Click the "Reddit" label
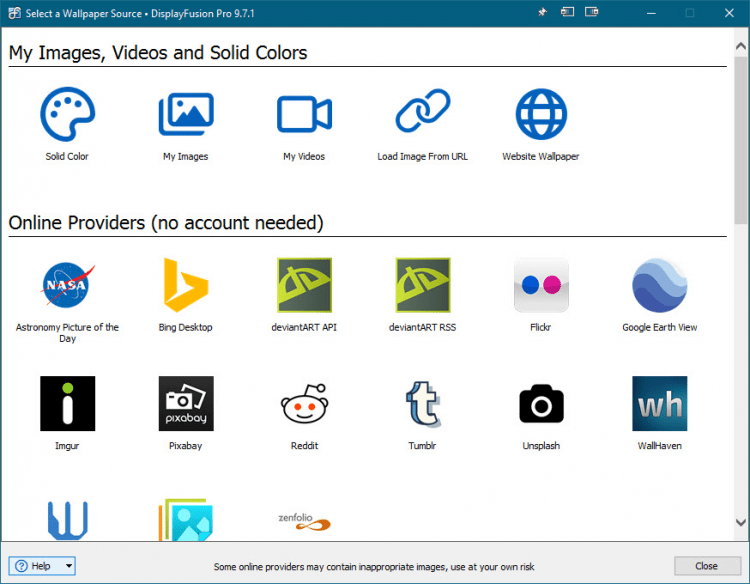This screenshot has height=584, width=750. (x=305, y=446)
